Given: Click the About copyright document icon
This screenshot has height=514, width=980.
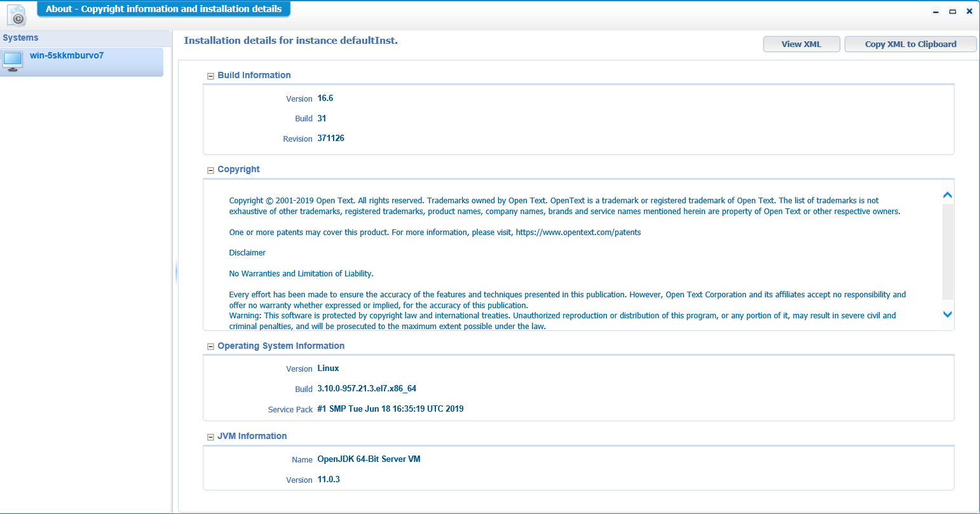Looking at the screenshot, I should point(16,15).
